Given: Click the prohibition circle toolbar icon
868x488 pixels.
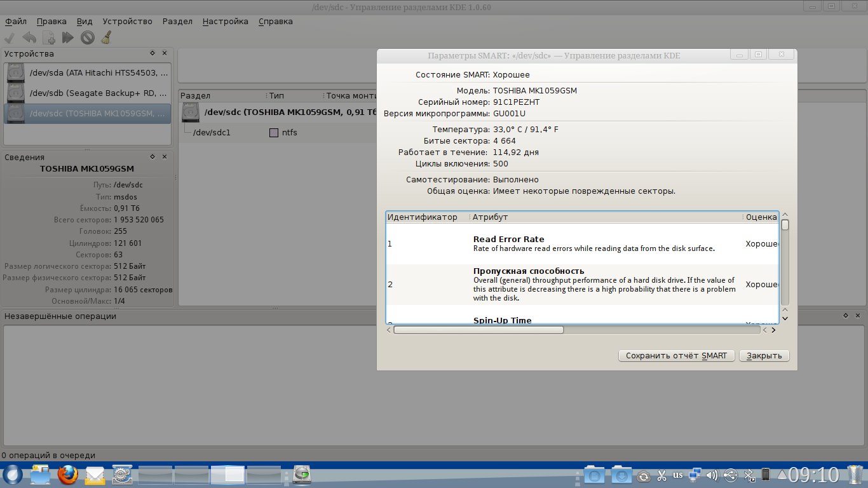Looking at the screenshot, I should click(x=88, y=37).
